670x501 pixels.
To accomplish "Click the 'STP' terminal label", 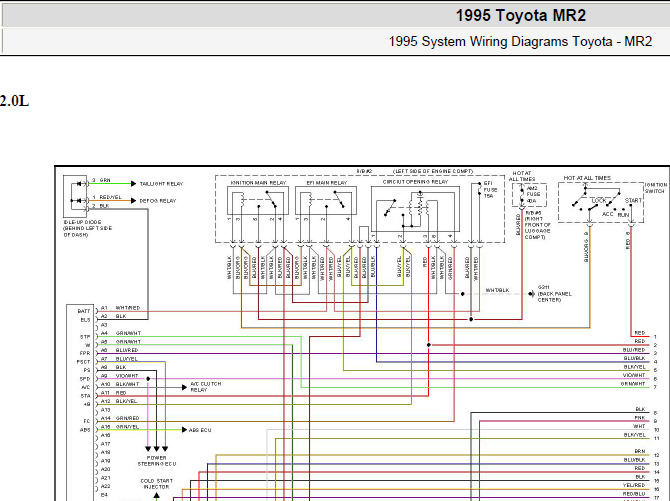I will (85, 337).
